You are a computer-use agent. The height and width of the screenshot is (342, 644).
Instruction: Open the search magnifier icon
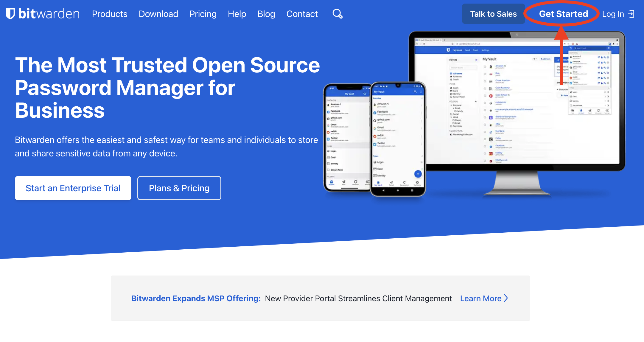337,14
